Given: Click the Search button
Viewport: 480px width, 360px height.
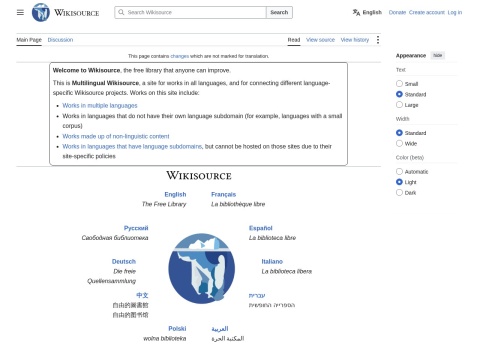Looking at the screenshot, I should pos(279,12).
